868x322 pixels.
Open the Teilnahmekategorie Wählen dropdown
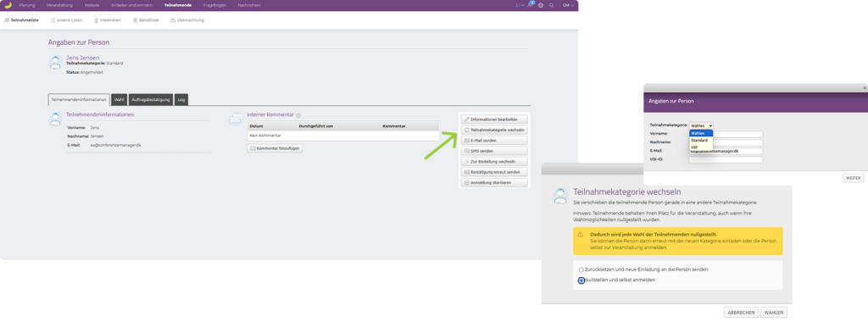tap(701, 125)
